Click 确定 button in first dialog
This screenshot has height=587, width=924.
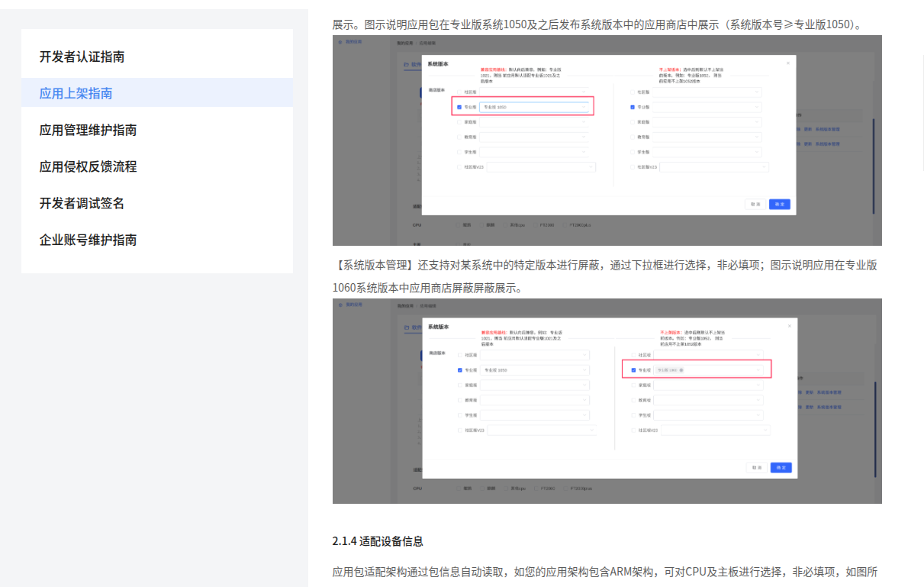[x=779, y=205]
